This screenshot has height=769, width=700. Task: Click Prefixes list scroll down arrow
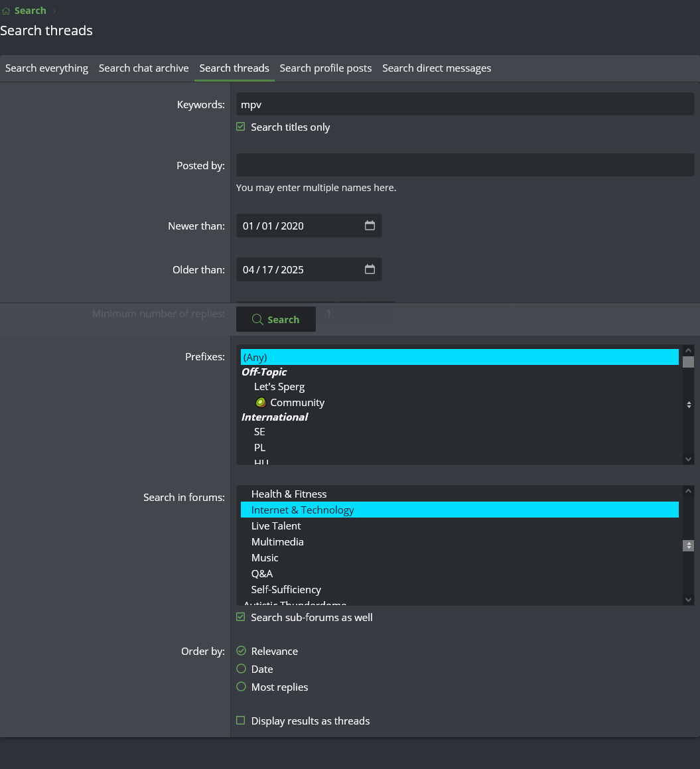coord(688,459)
